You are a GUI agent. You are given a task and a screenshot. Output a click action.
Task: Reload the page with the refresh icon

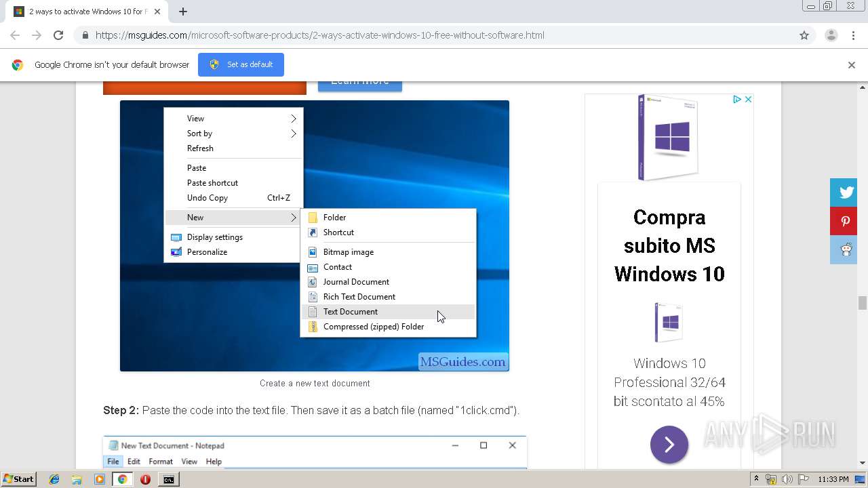pyautogui.click(x=58, y=35)
